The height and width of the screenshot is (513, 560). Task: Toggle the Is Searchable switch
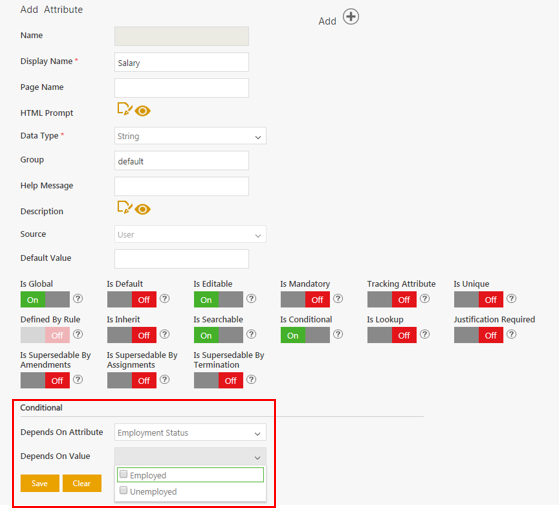point(219,335)
